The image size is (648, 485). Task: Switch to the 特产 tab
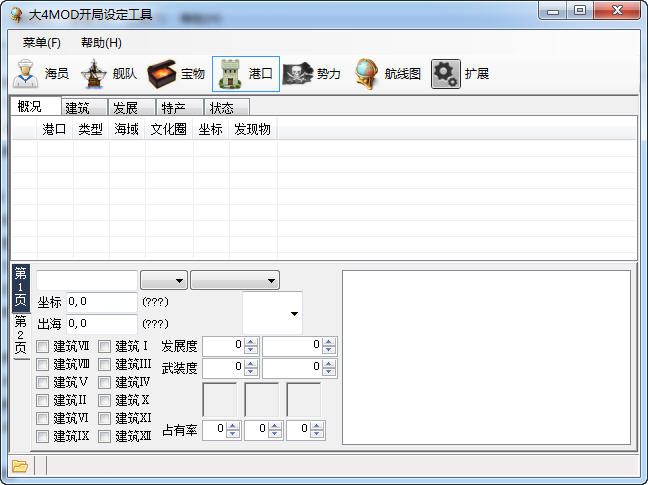tap(180, 108)
